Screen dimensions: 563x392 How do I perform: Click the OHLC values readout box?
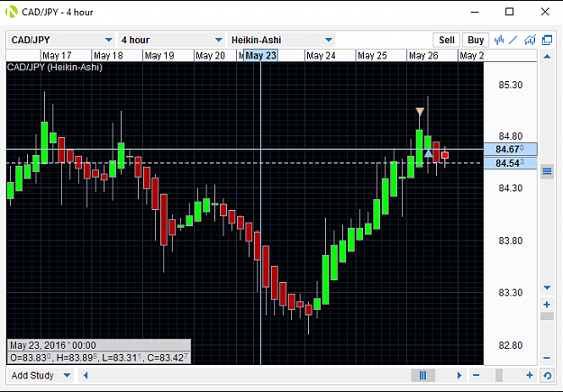tap(99, 358)
